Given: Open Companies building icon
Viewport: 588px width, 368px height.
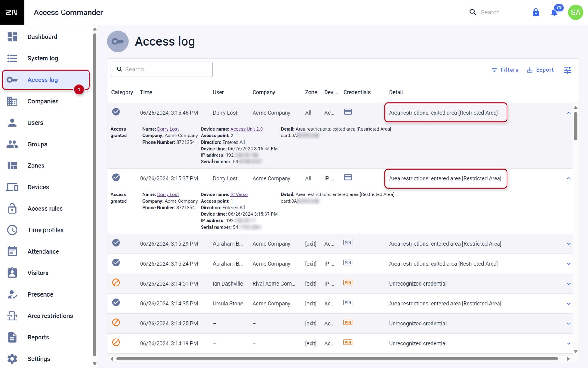Looking at the screenshot, I should 12,101.
